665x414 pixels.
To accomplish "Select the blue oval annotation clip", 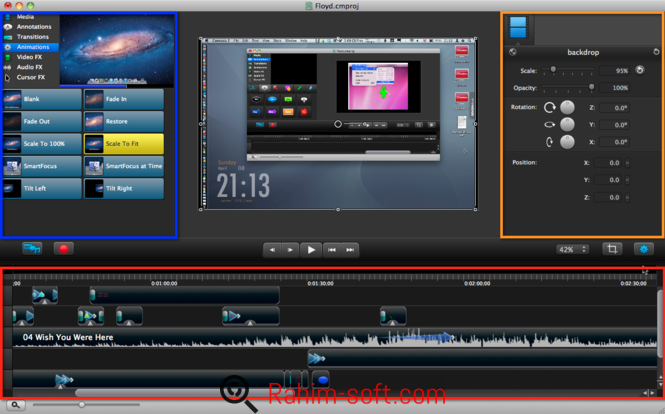I will pos(321,379).
